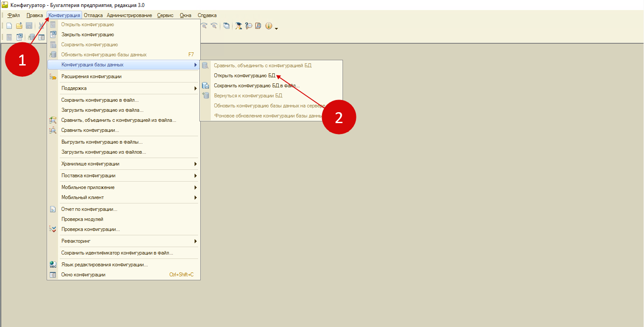The height and width of the screenshot is (327, 644).
Task: Select Загрузить конфигурацию из файлов...
Action: pos(124,152)
